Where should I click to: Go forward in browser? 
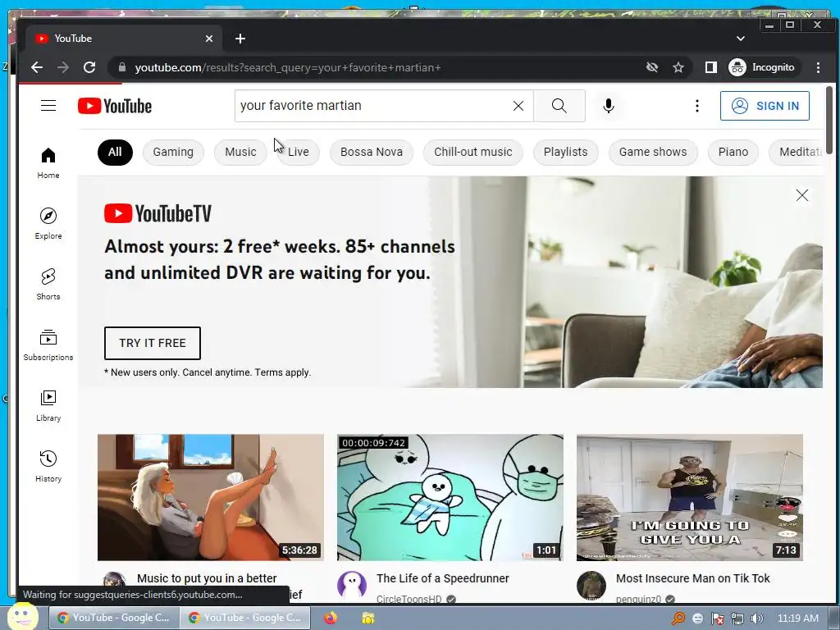point(62,67)
